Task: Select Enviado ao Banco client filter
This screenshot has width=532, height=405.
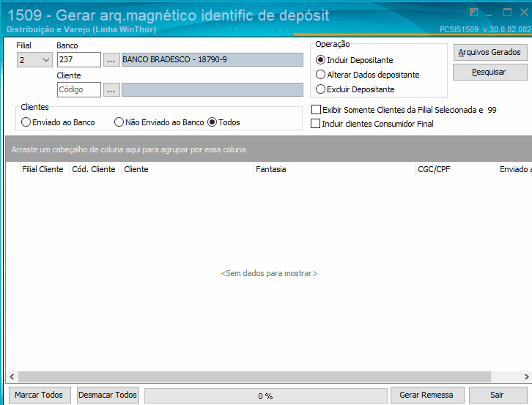Action: 58,122
